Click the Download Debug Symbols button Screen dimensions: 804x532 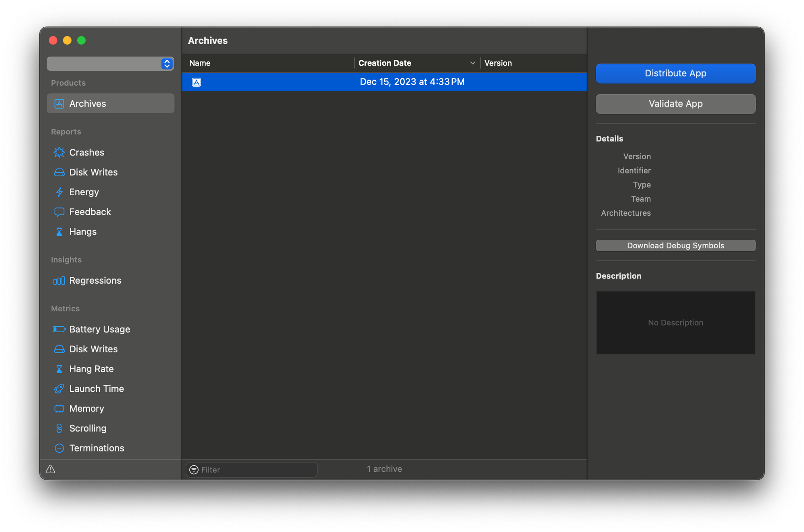tap(675, 246)
